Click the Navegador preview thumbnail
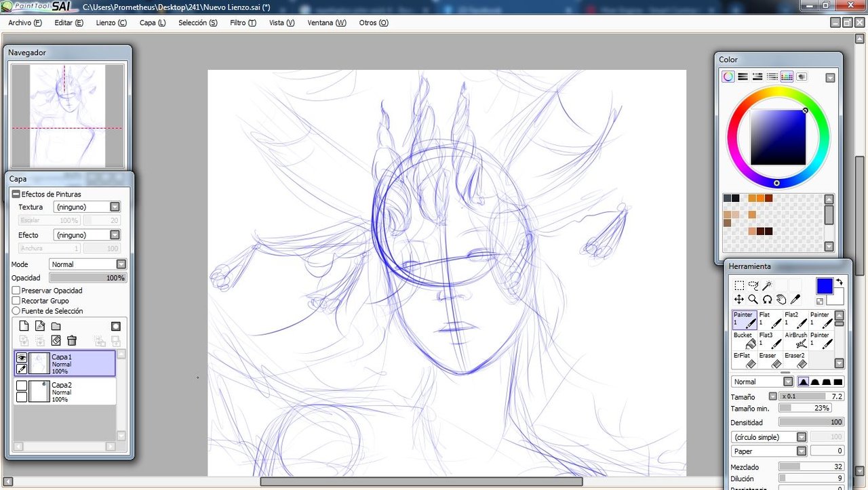Viewport: 868px width, 490px height. [x=67, y=116]
